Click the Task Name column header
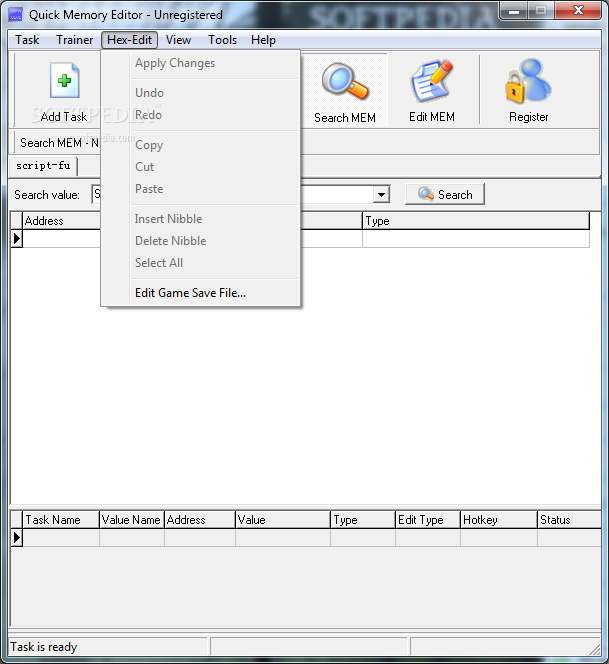Image resolution: width=609 pixels, height=664 pixels. coord(61,520)
